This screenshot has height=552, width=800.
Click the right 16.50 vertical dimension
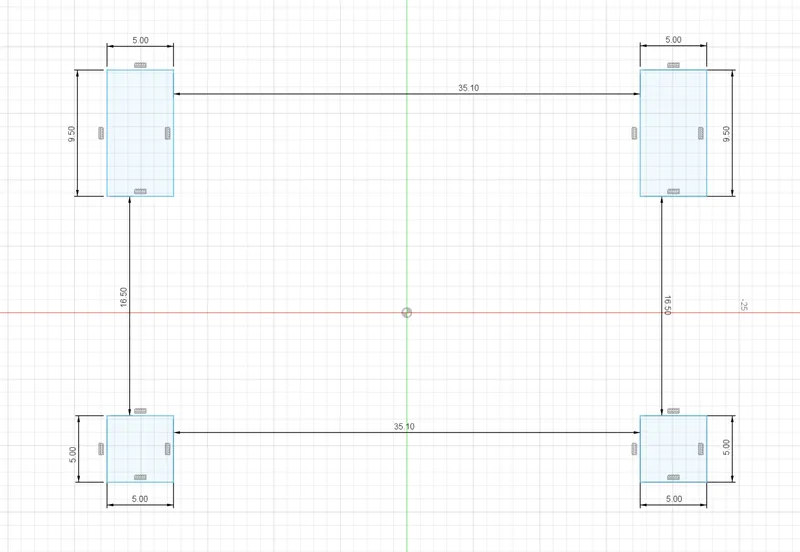pos(666,305)
